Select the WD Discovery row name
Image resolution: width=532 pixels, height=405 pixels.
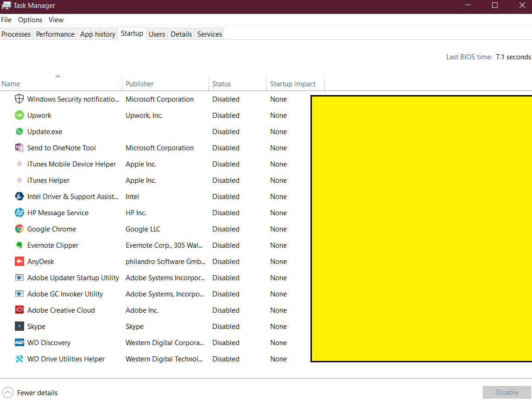49,342
